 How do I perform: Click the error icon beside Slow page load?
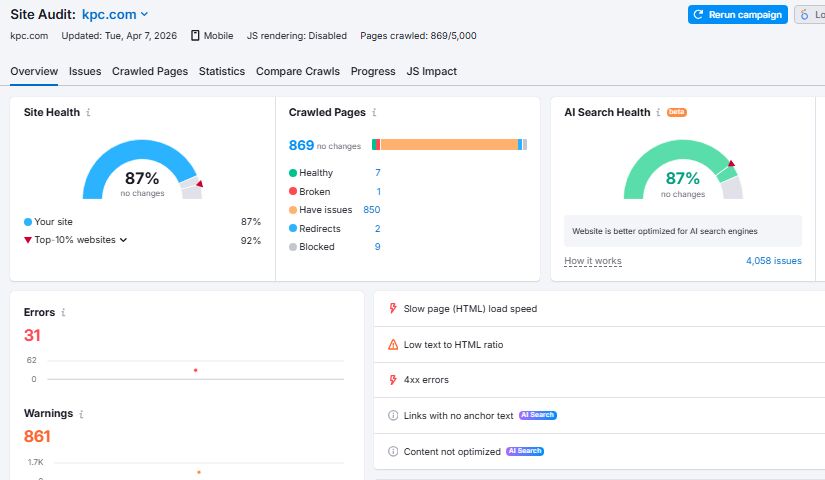(393, 308)
